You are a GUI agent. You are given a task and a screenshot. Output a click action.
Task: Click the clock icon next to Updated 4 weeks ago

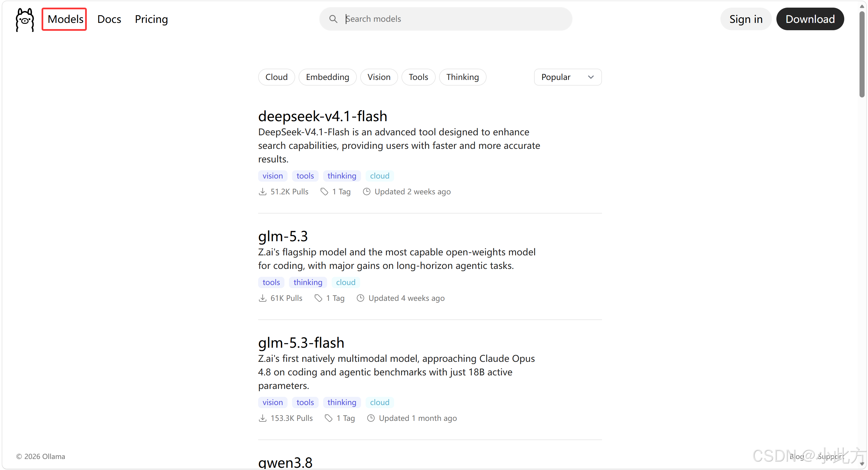pyautogui.click(x=360, y=298)
